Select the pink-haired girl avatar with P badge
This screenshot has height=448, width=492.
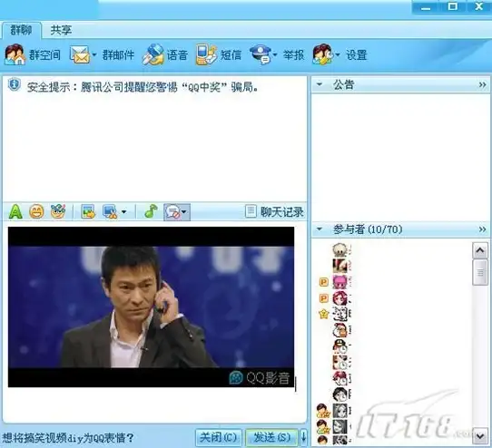click(x=339, y=297)
